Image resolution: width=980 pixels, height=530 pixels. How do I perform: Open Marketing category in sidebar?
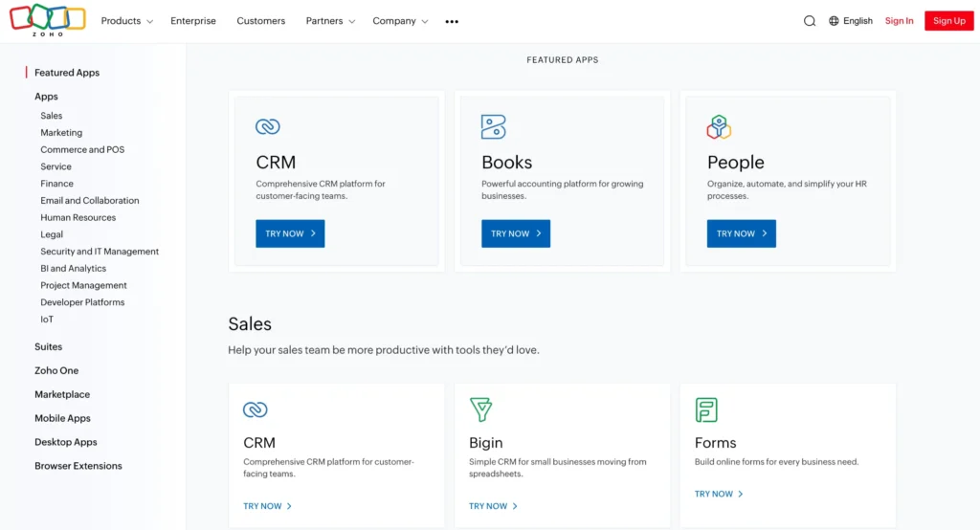[x=61, y=132]
